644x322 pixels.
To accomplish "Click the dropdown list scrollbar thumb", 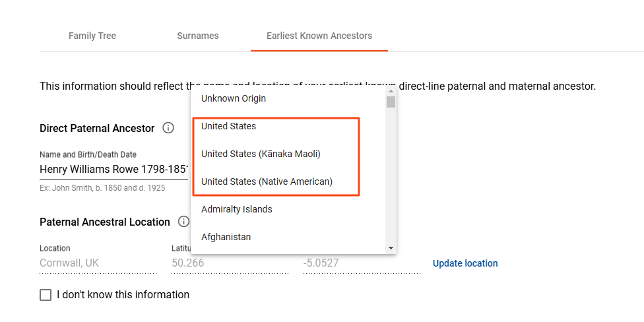I will (x=391, y=102).
